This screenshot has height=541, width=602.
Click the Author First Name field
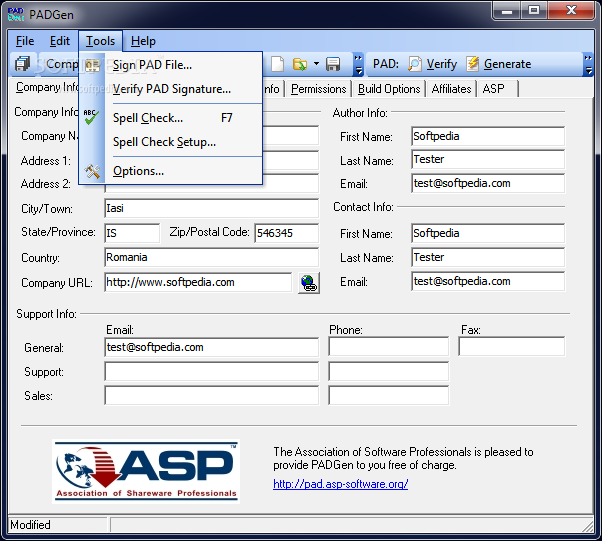pyautogui.click(x=488, y=136)
